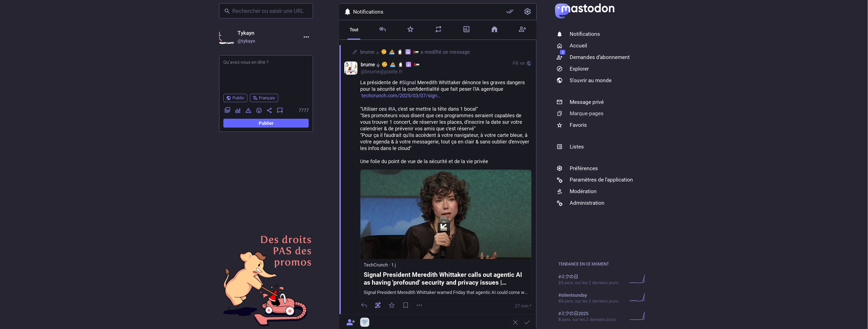Open Notifications in the sidebar
This screenshot has height=329, width=868.
coord(584,34)
